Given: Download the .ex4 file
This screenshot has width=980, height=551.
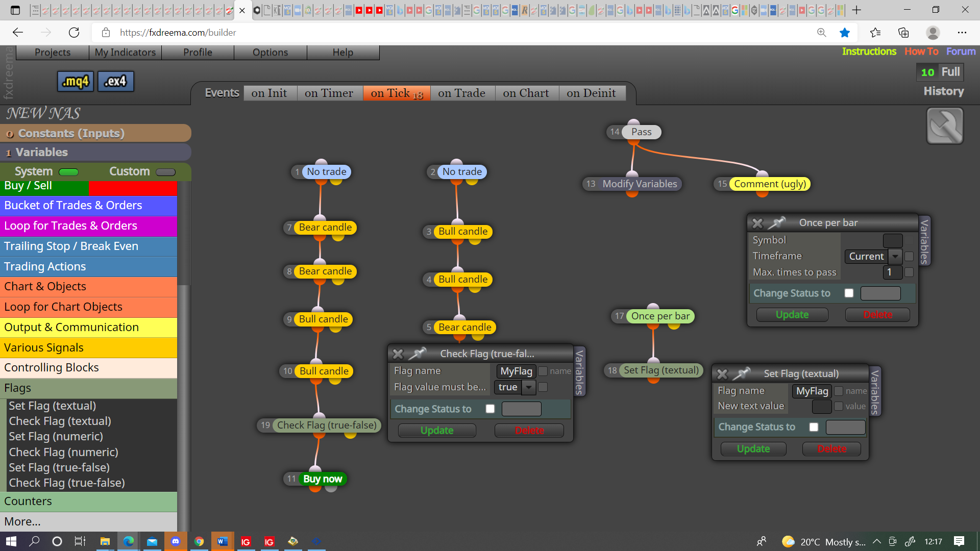Looking at the screenshot, I should (x=115, y=82).
